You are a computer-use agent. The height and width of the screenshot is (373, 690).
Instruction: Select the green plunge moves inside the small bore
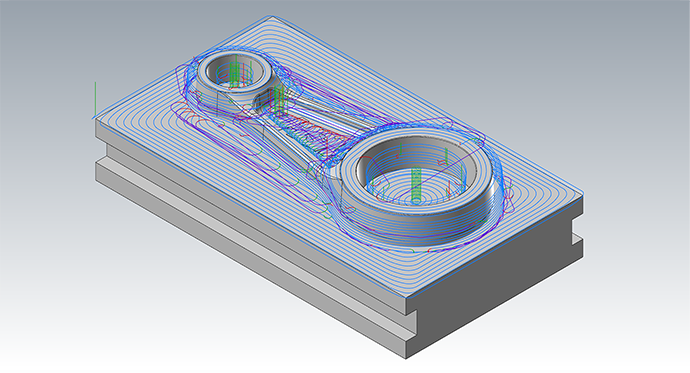236,73
